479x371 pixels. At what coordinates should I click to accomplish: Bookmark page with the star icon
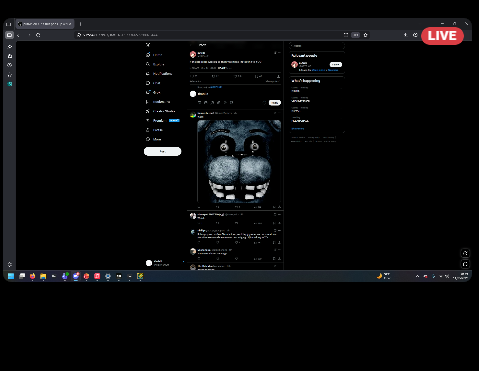coord(365,35)
